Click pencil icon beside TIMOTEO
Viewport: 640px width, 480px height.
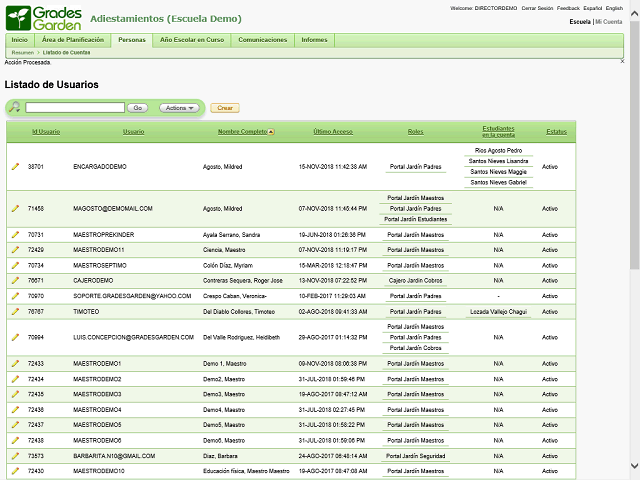[x=15, y=312]
